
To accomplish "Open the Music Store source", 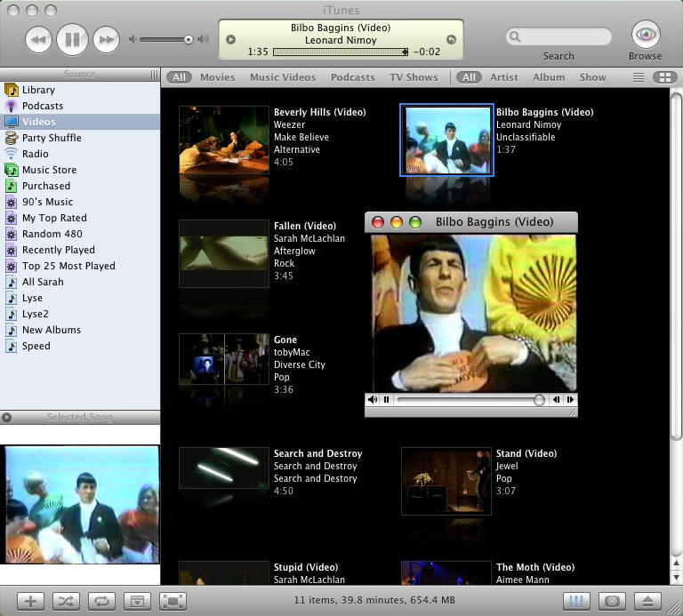I will click(49, 170).
